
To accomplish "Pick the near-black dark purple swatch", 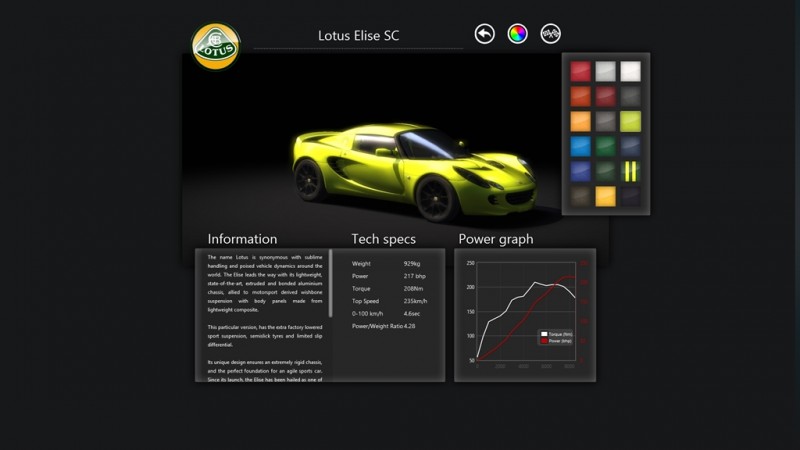I will point(631,196).
